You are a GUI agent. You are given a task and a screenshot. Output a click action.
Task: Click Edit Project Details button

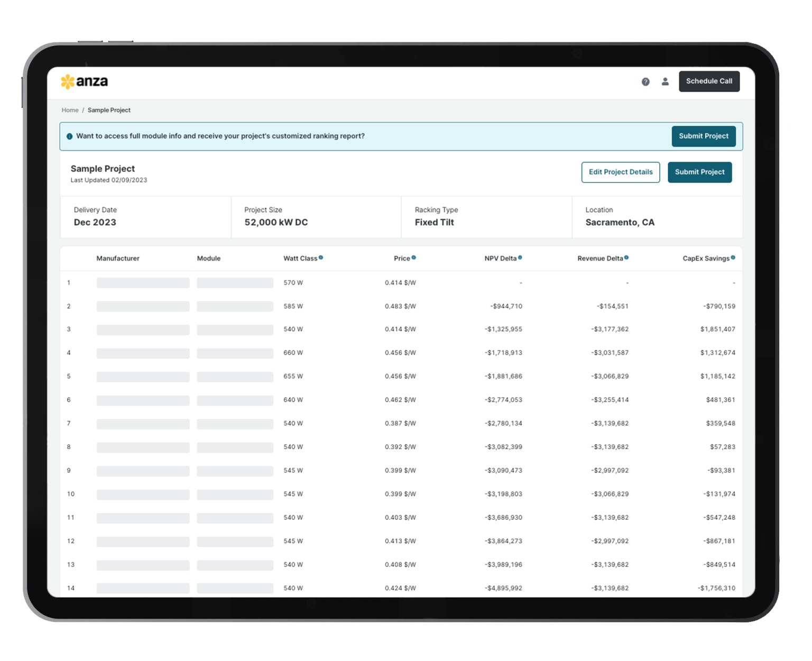[620, 172]
